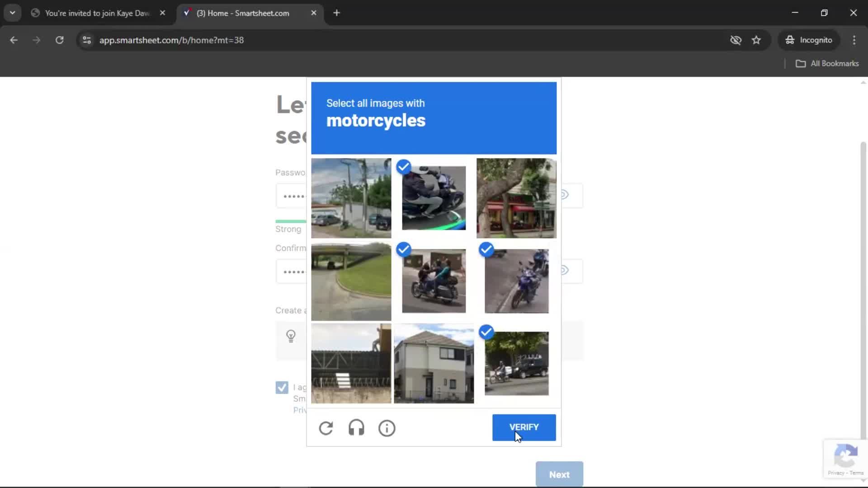
Task: Get an audio captcha challenge
Action: 356,428
